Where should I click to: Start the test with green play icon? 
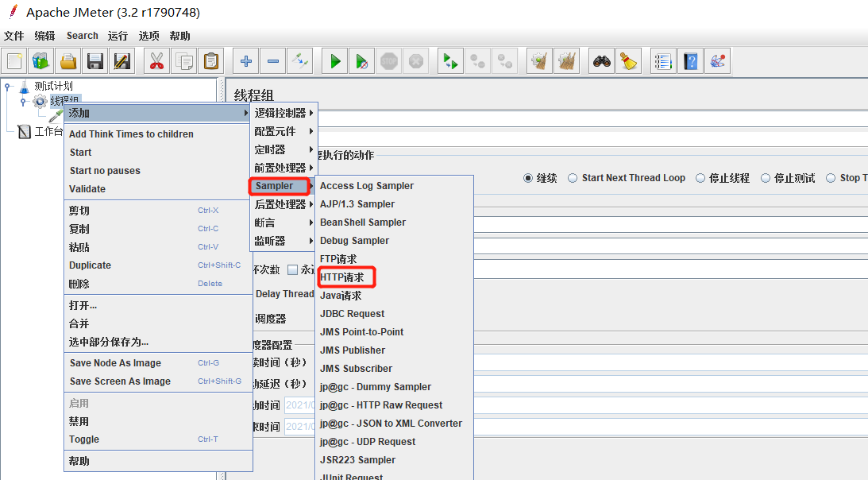pos(335,61)
